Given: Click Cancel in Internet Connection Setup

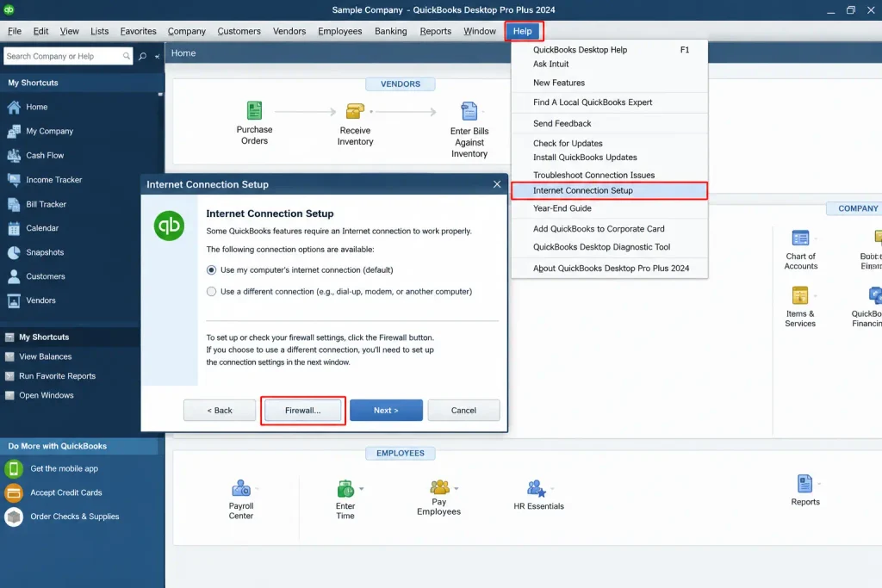Looking at the screenshot, I should tap(463, 411).
